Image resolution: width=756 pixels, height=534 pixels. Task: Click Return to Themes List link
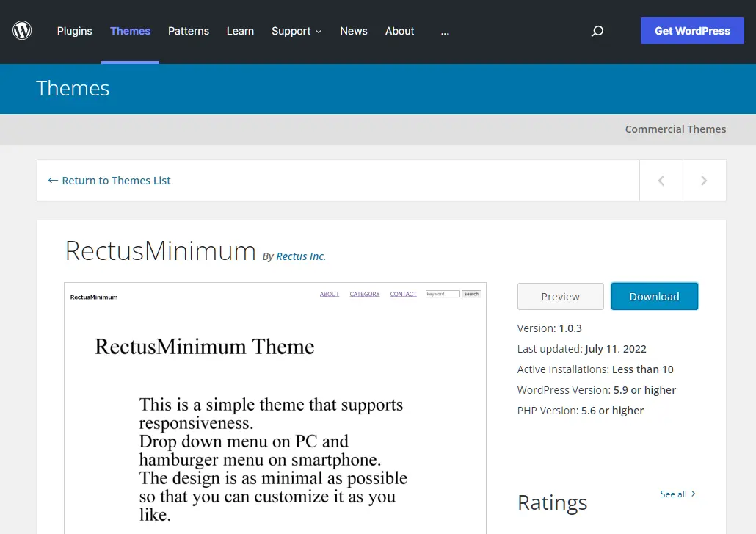[109, 181]
